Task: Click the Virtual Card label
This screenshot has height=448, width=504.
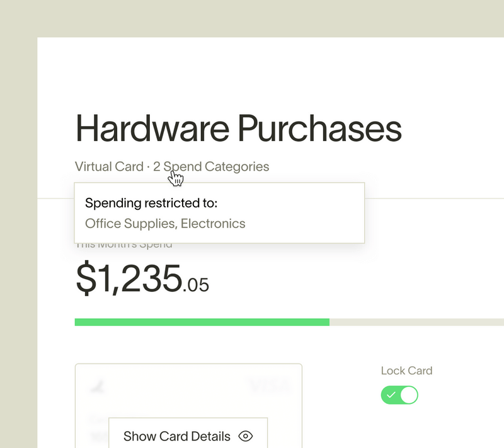Action: click(x=109, y=166)
